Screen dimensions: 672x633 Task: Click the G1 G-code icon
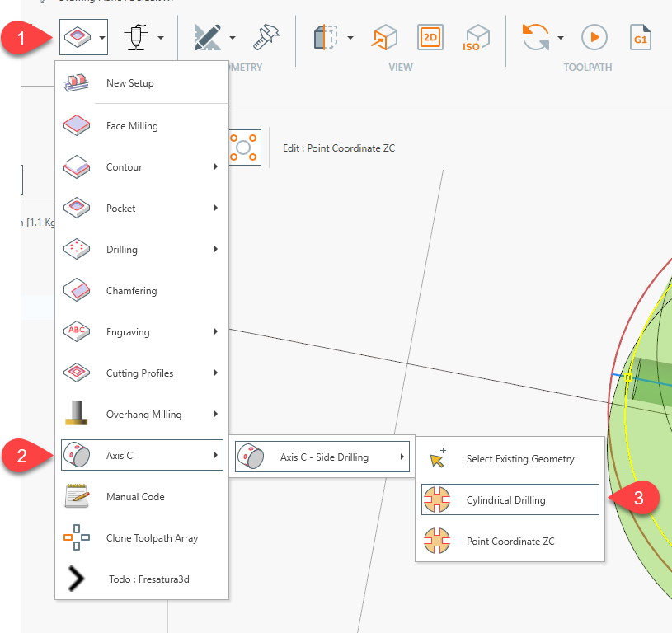[641, 37]
